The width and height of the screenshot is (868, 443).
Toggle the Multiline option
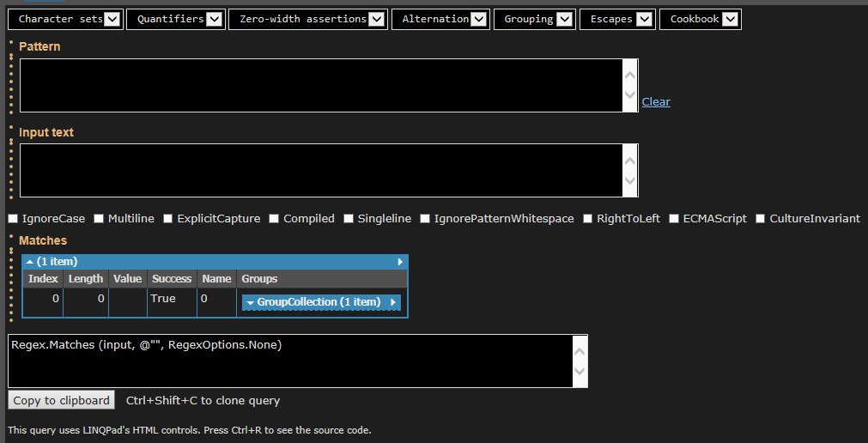coord(100,219)
